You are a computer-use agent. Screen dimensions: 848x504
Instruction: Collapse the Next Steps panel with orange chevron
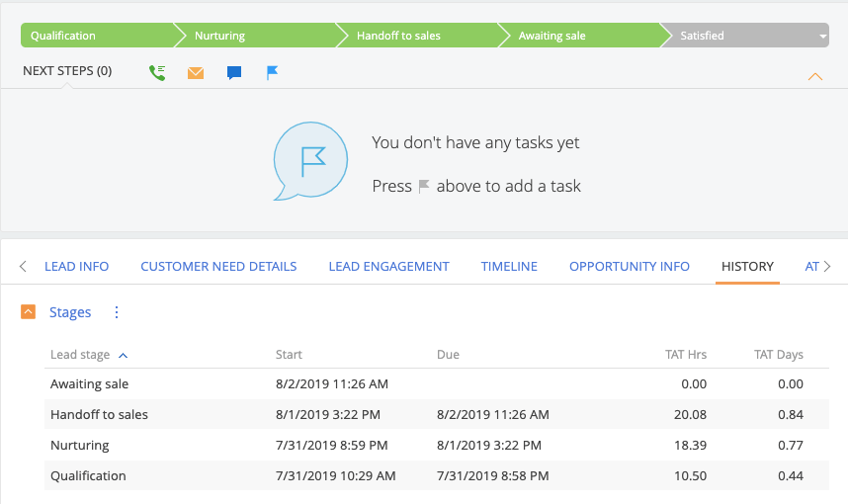(815, 76)
